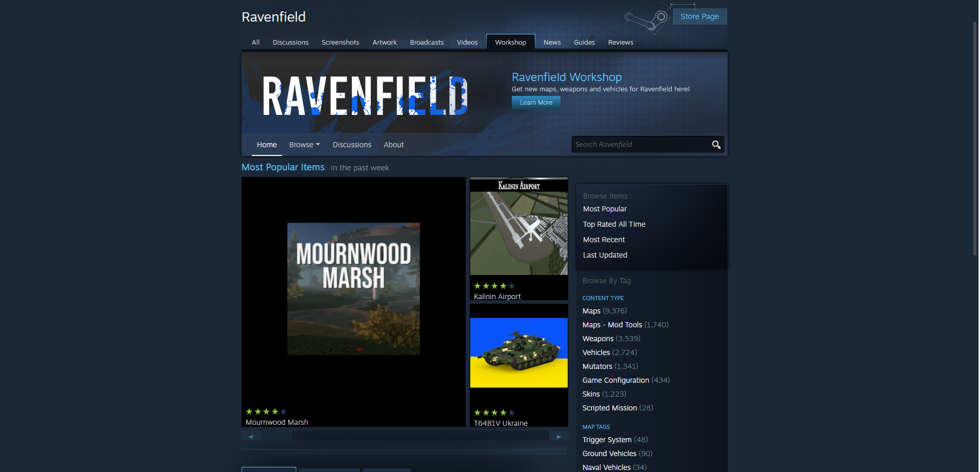Click the page vertical scrollbar
The height and width of the screenshot is (472, 980).
pos(975,139)
